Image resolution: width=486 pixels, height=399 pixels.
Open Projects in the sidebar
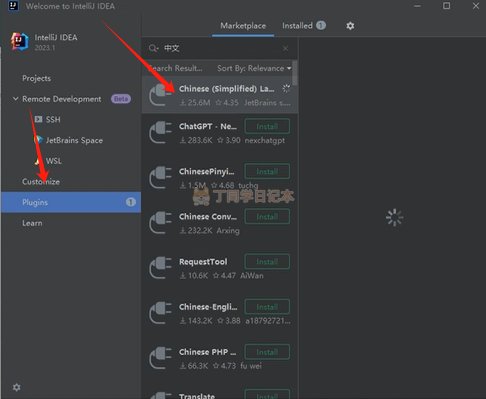coord(37,78)
